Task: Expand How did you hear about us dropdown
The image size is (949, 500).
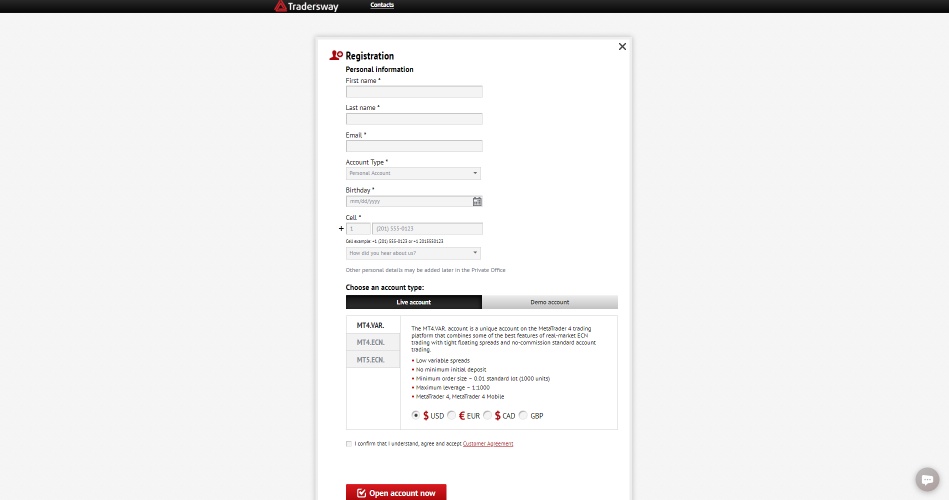Action: 413,253
